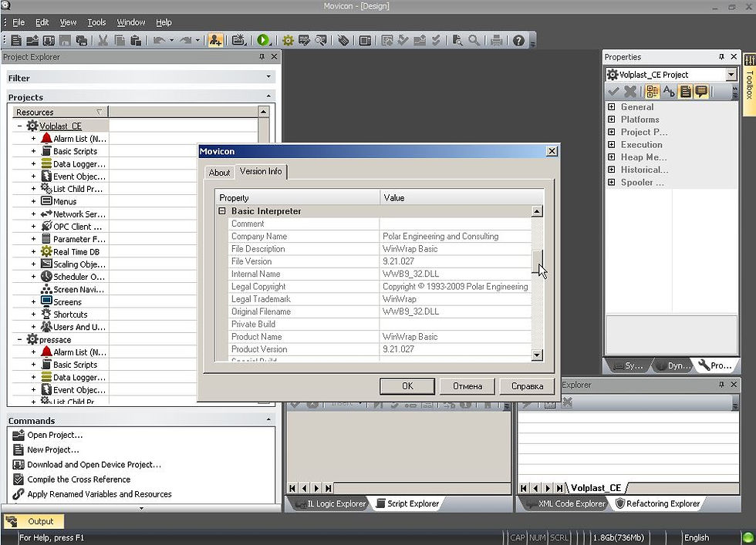Click Version Info scrollbar down arrow
756x545 pixels.
(x=537, y=355)
